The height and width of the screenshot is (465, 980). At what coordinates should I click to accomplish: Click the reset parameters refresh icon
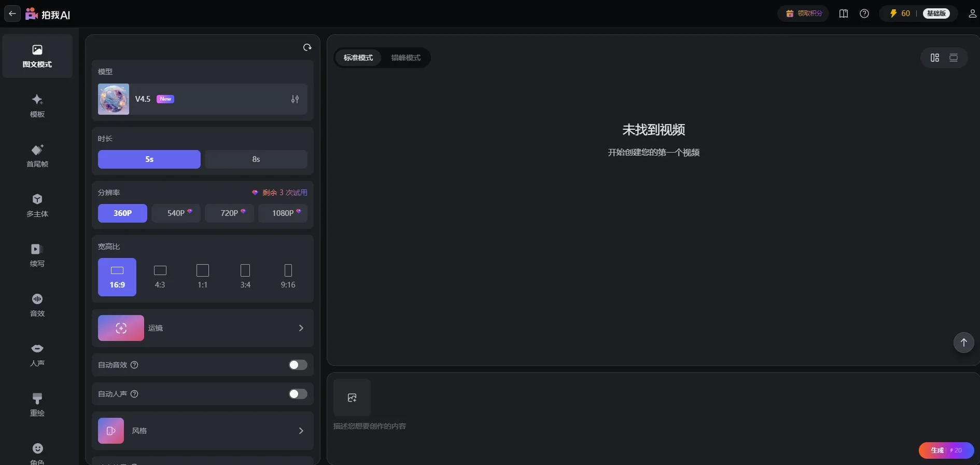tap(307, 48)
